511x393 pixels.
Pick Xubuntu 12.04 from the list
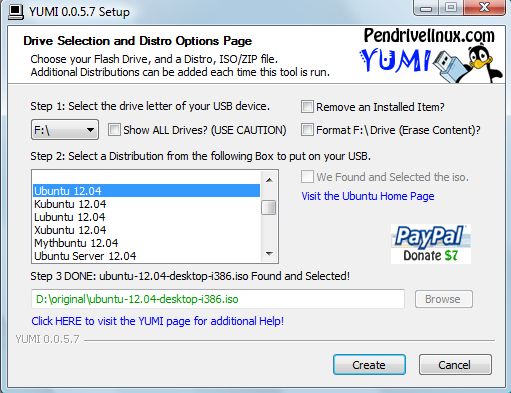point(146,230)
